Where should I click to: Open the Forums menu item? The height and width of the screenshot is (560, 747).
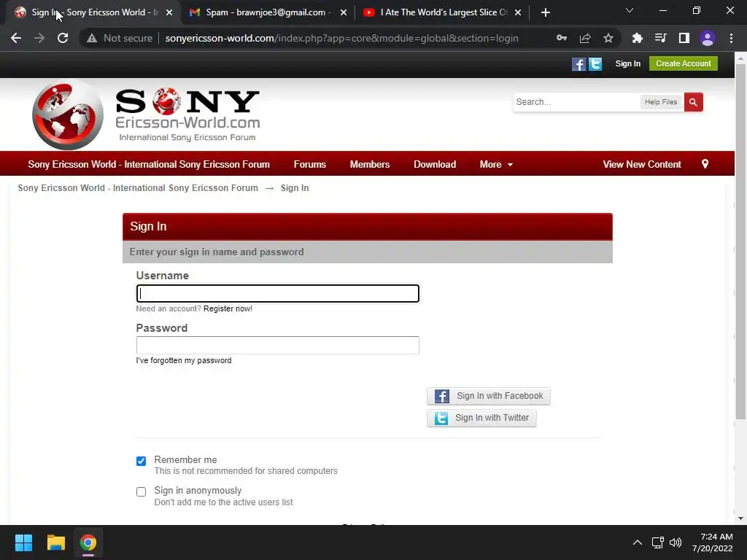tap(309, 164)
